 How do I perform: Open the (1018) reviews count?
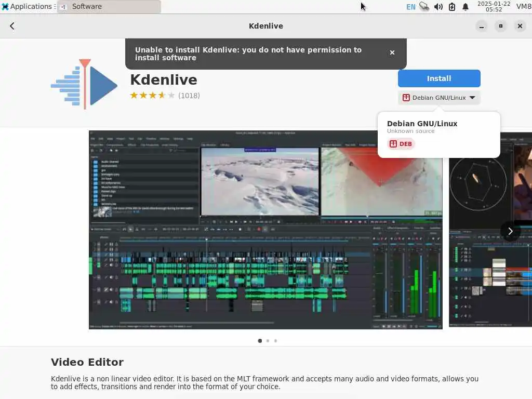pyautogui.click(x=189, y=96)
